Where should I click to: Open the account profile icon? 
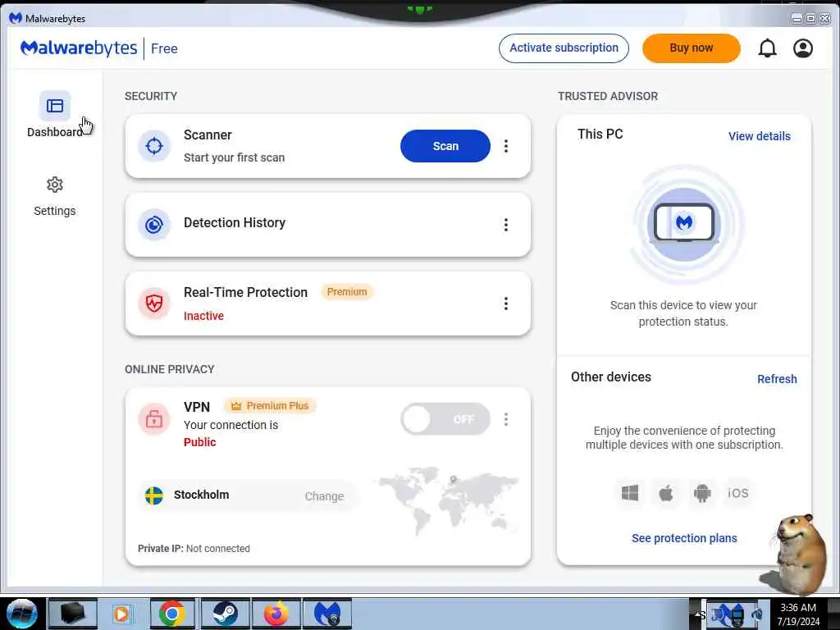point(802,48)
